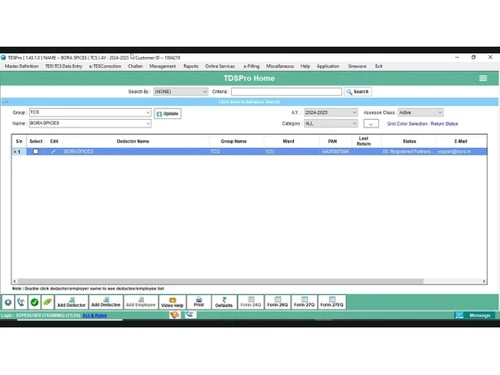Open the e-TDSCorrection menu
Screen dimensions: 500x375
[105, 66]
